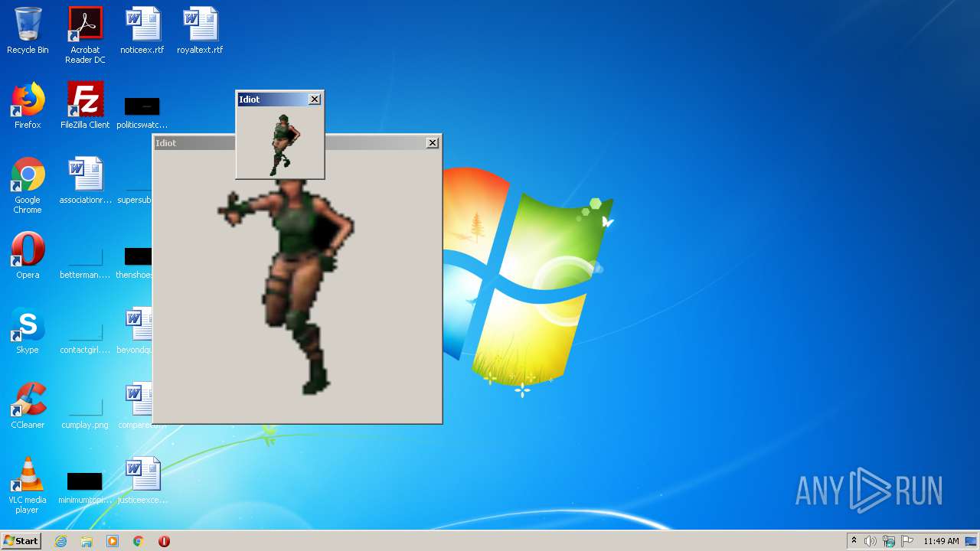Viewport: 980px width, 551px height.
Task: Select the politicswatc... black thumbnail file
Action: (x=142, y=112)
